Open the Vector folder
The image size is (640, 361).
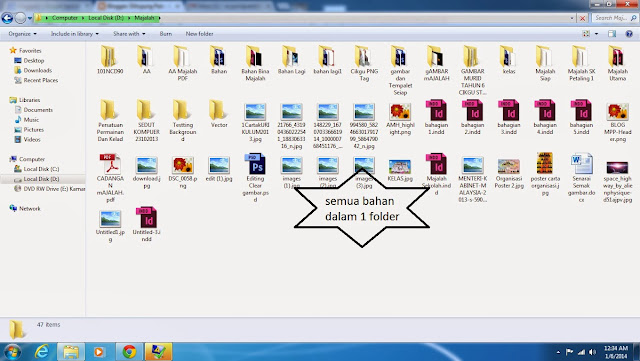(219, 114)
